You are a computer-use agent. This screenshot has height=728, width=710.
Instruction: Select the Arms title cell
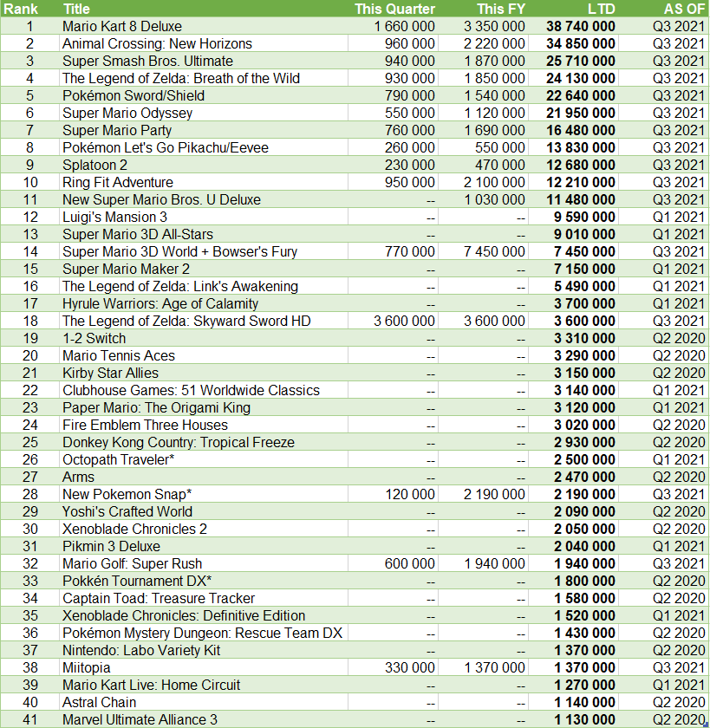(204, 477)
